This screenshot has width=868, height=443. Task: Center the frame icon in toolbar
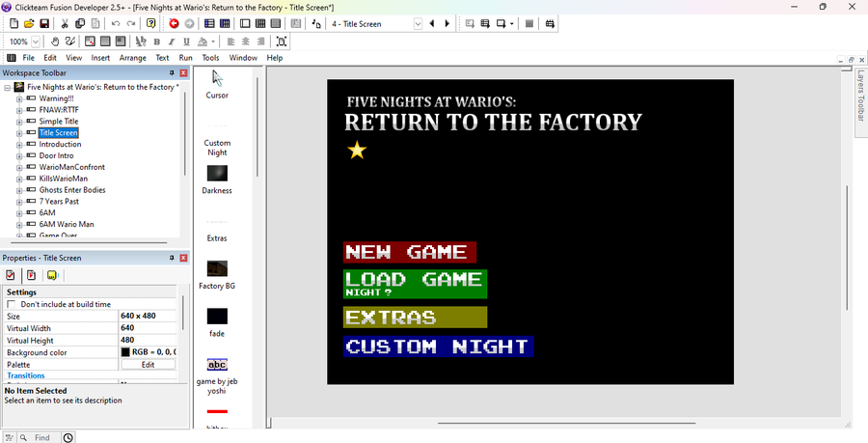[x=282, y=41]
